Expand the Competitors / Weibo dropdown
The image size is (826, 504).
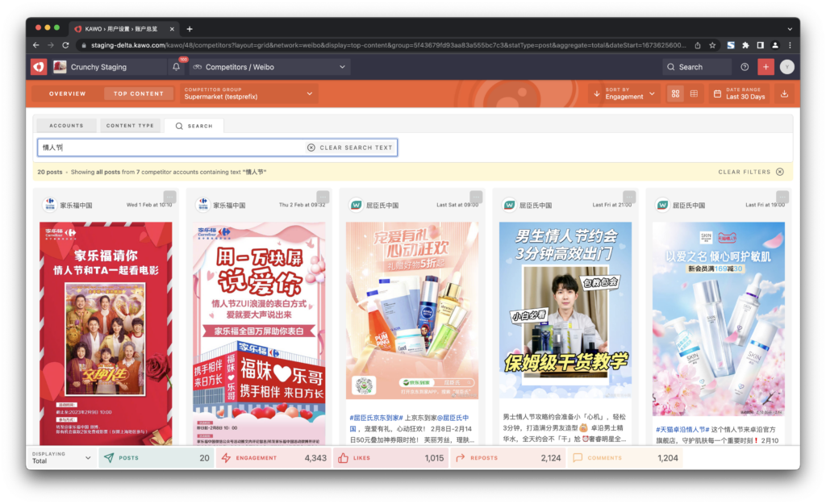pyautogui.click(x=269, y=67)
